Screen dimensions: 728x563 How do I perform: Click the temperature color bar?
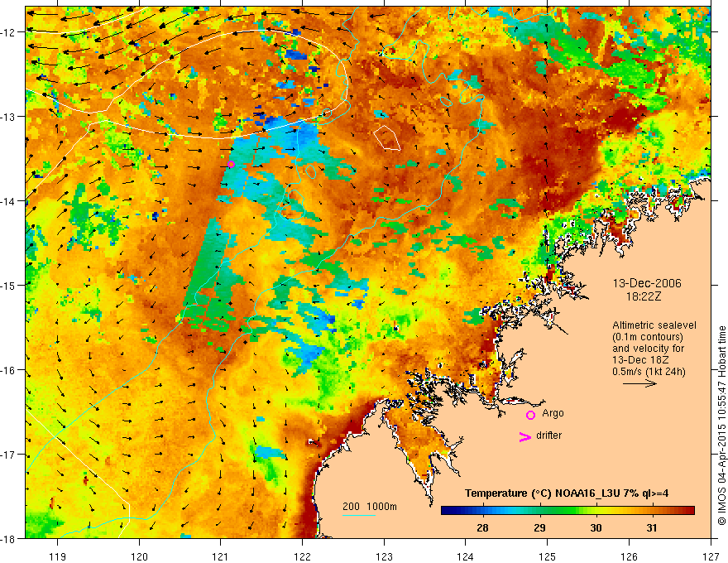568,511
